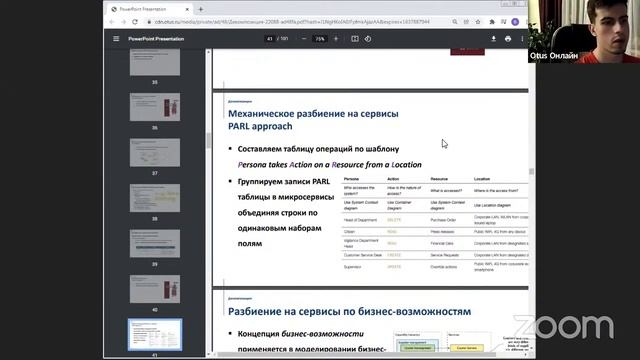Click the 'Группируем записи PARL' bullet text
The width and height of the screenshot is (640, 360).
click(x=284, y=181)
